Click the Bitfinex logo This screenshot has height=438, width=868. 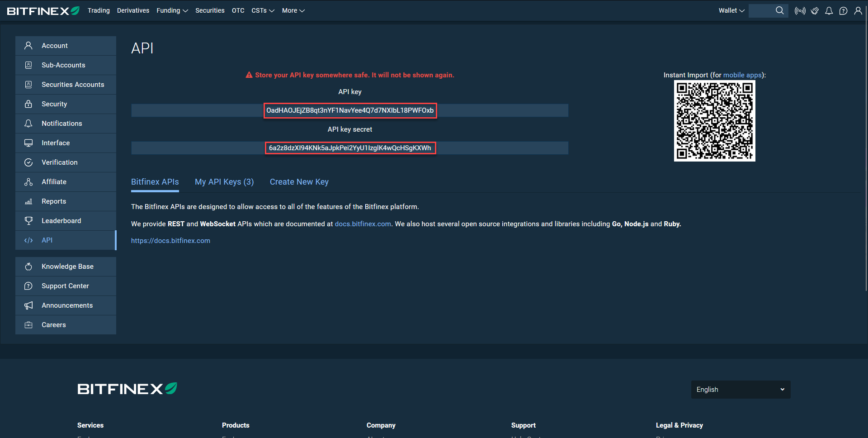pos(43,10)
